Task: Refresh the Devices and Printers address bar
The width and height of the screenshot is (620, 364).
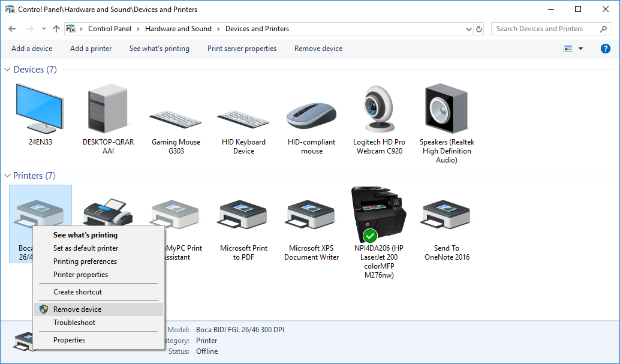Action: [x=479, y=29]
